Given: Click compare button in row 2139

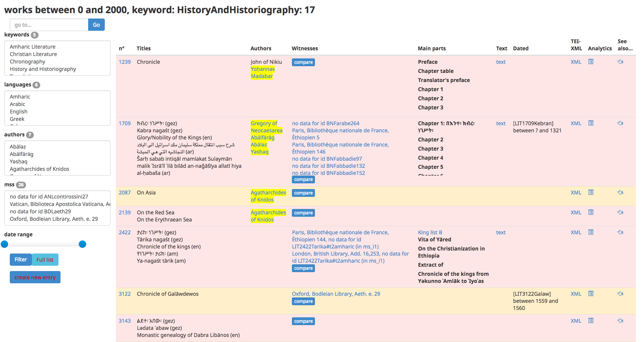Looking at the screenshot, I should pos(303,213).
